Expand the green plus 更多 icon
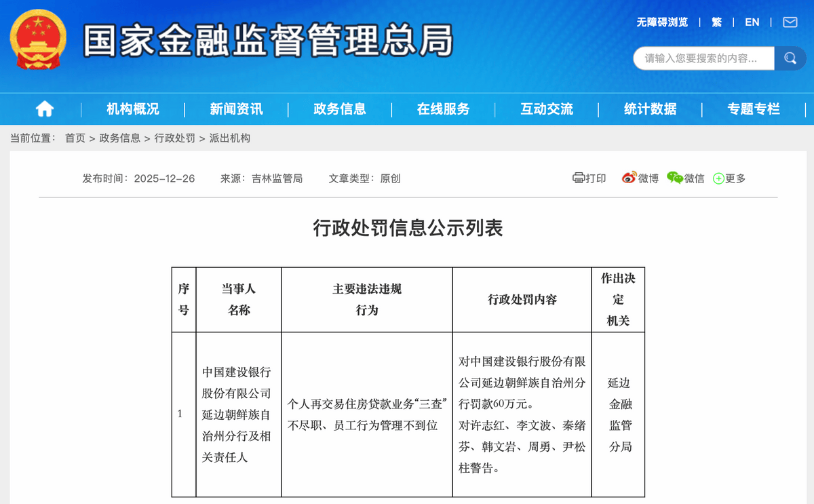 point(718,179)
